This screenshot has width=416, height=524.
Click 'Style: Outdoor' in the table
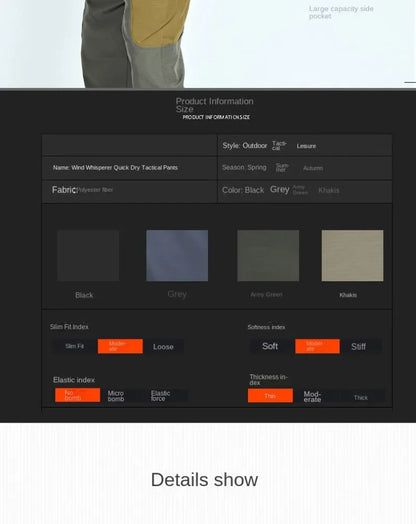245,145
